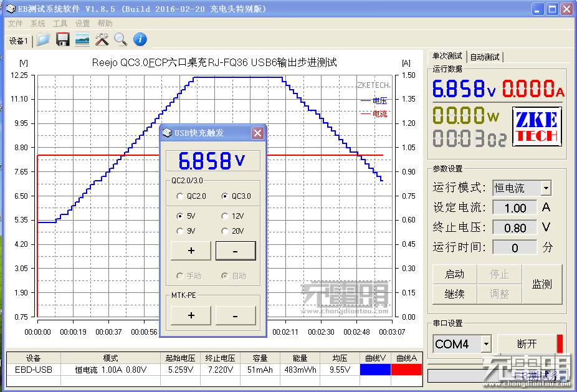Click the magnifier zoom icon
The image size is (577, 392).
click(x=120, y=39)
